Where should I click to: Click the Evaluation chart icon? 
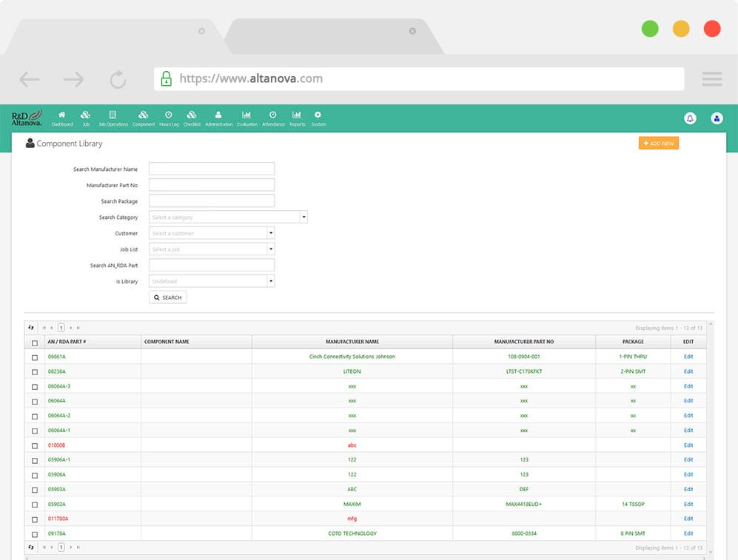[x=246, y=115]
